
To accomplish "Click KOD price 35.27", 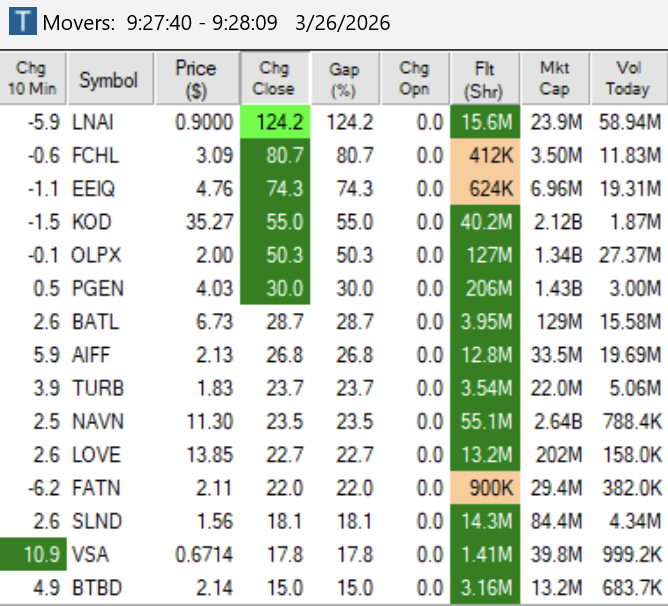I will tap(209, 222).
